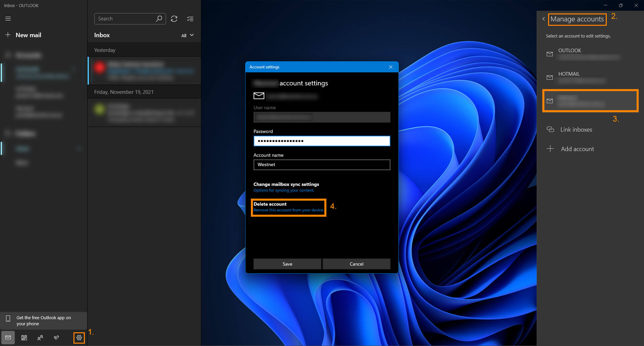Open Options for syncing your content
Image resolution: width=644 pixels, height=346 pixels.
(x=284, y=190)
